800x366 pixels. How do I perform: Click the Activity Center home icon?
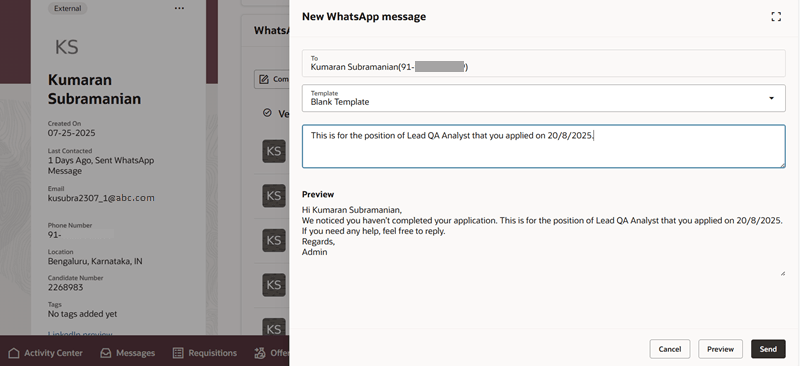tap(14, 353)
